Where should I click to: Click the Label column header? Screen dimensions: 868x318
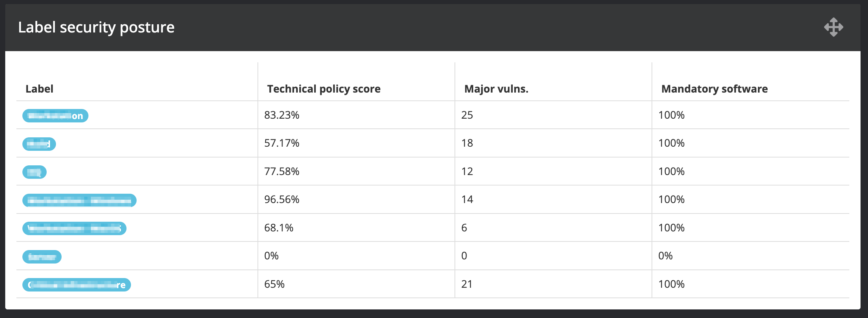(x=39, y=89)
